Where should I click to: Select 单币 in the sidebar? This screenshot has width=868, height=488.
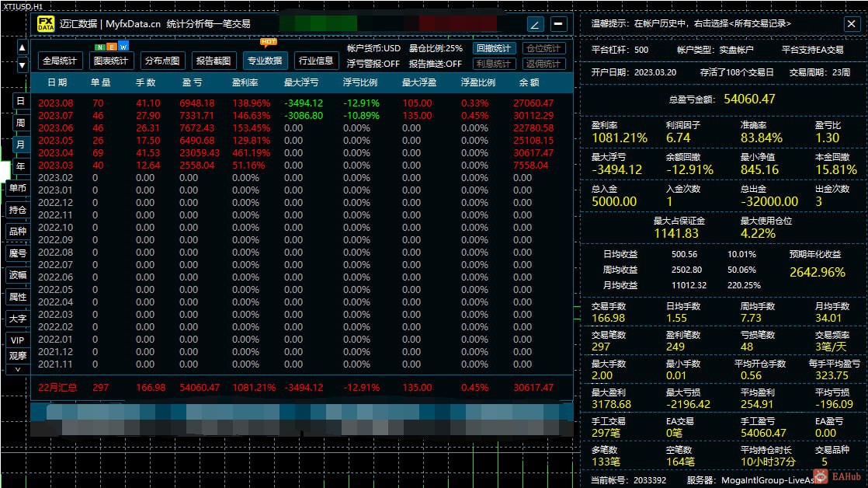pyautogui.click(x=18, y=188)
